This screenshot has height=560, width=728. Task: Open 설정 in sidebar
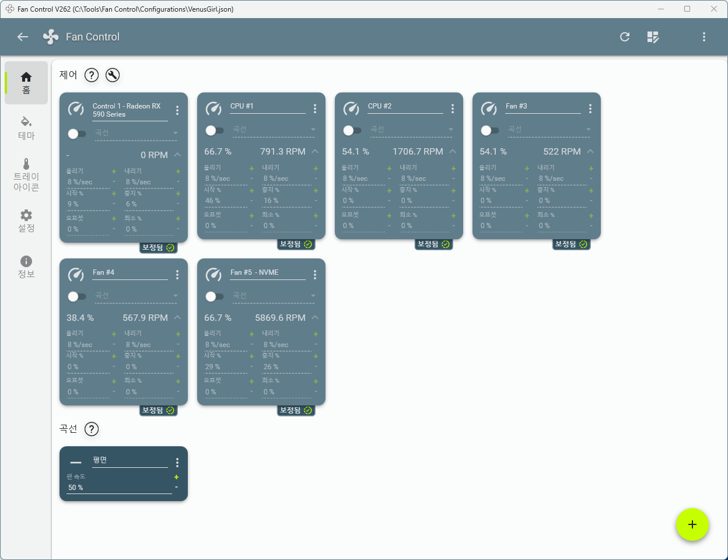tap(26, 221)
